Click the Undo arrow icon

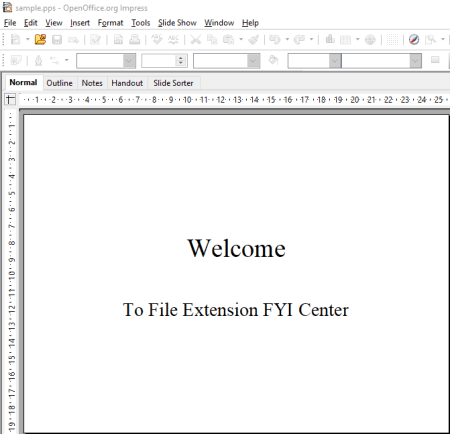click(x=275, y=40)
